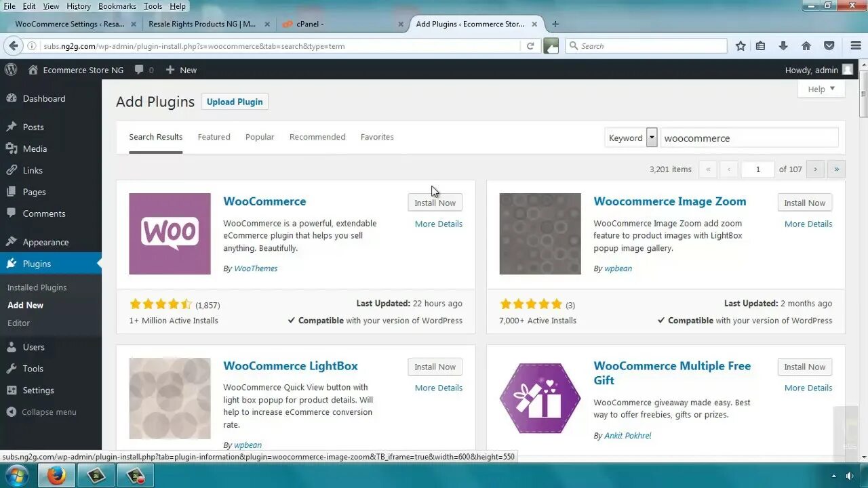This screenshot has width=868, height=488.
Task: Open the bookmarks list icon in toolbar
Action: [x=760, y=46]
